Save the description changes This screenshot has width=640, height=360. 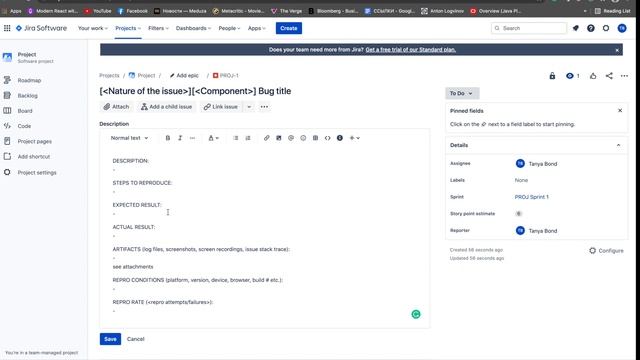[110, 339]
